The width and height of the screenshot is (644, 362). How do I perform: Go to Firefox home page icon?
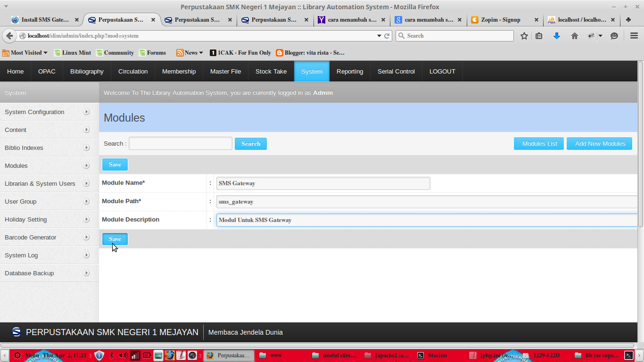click(575, 36)
